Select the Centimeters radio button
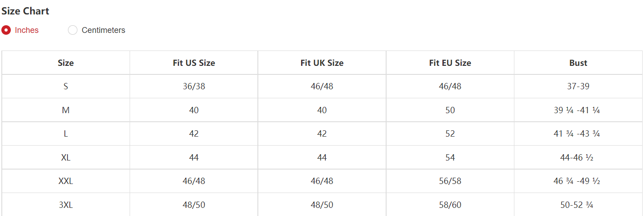The image size is (644, 216). (72, 30)
